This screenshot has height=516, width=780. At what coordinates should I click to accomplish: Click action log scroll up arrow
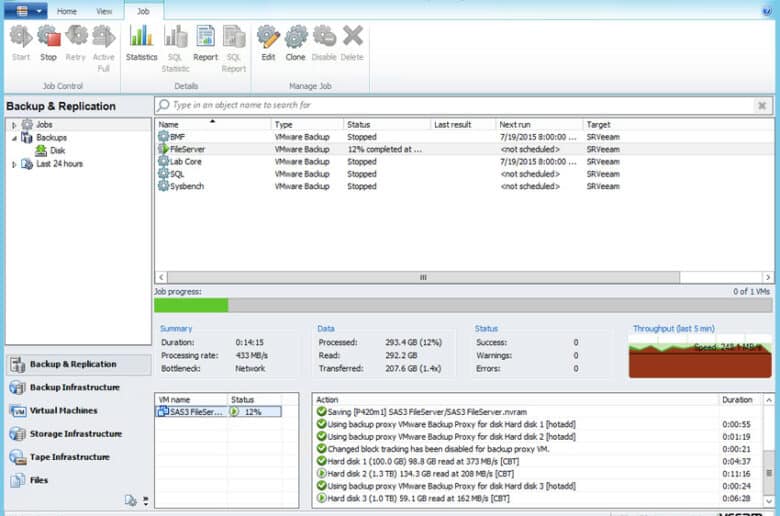click(x=769, y=400)
